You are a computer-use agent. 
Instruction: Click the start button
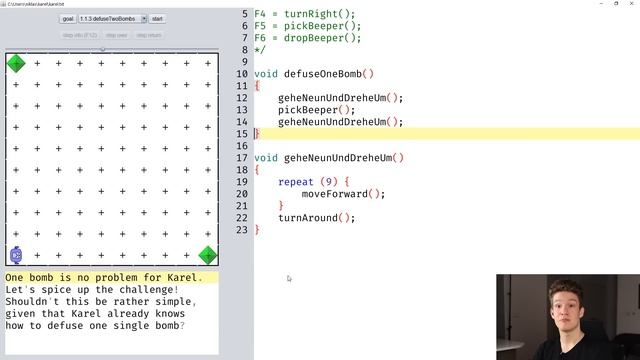(157, 19)
